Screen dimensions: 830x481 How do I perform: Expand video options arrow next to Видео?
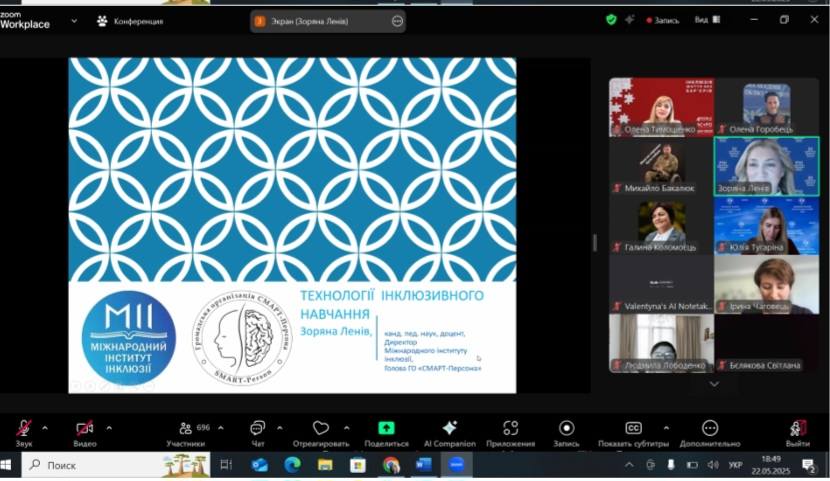coord(109,427)
